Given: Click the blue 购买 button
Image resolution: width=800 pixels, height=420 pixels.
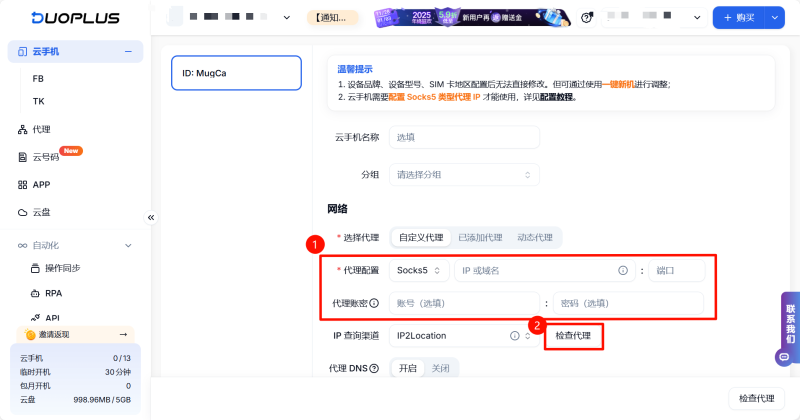Looking at the screenshot, I should pyautogui.click(x=746, y=18).
